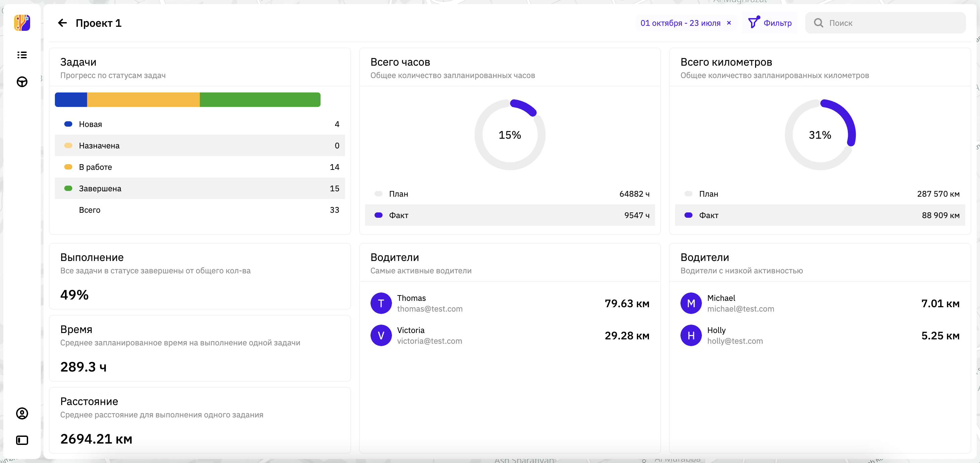Click the app logo icon

pyautogui.click(x=22, y=23)
